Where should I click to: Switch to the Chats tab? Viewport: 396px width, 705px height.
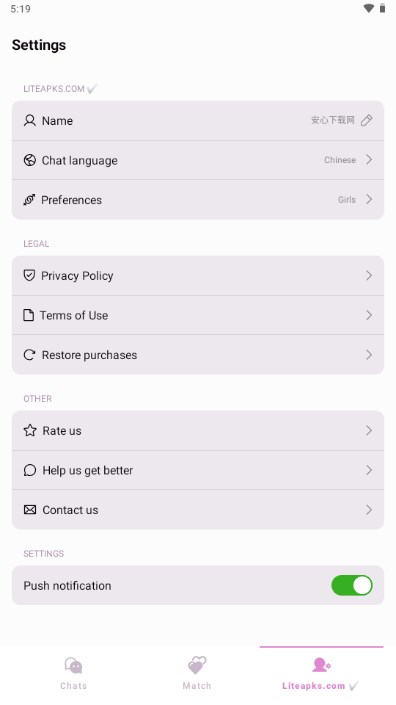[73, 673]
